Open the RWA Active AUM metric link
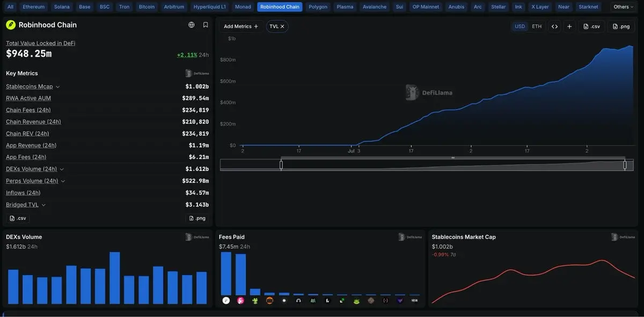 (28, 98)
